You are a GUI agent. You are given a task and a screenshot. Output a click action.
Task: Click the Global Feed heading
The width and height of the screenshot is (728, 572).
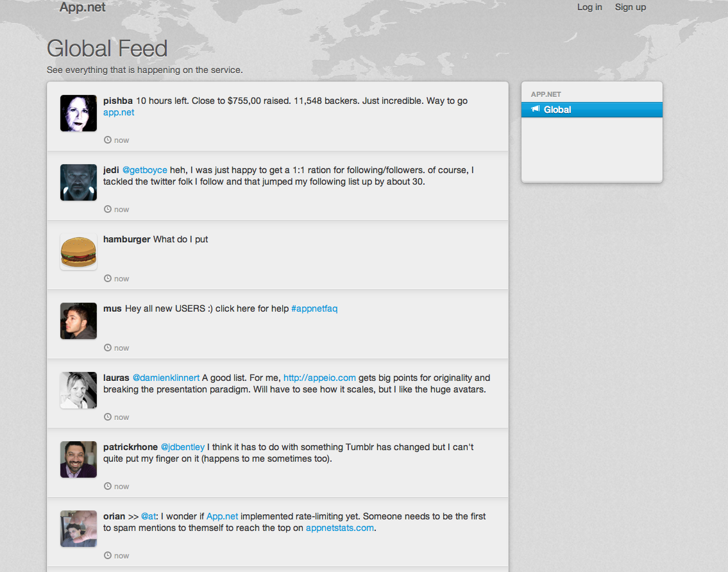(106, 48)
